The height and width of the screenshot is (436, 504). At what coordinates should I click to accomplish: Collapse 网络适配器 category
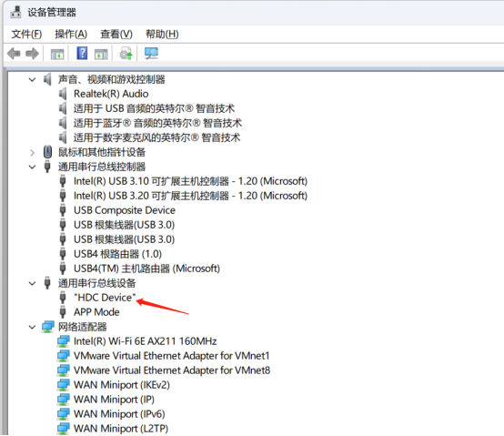[32, 328]
